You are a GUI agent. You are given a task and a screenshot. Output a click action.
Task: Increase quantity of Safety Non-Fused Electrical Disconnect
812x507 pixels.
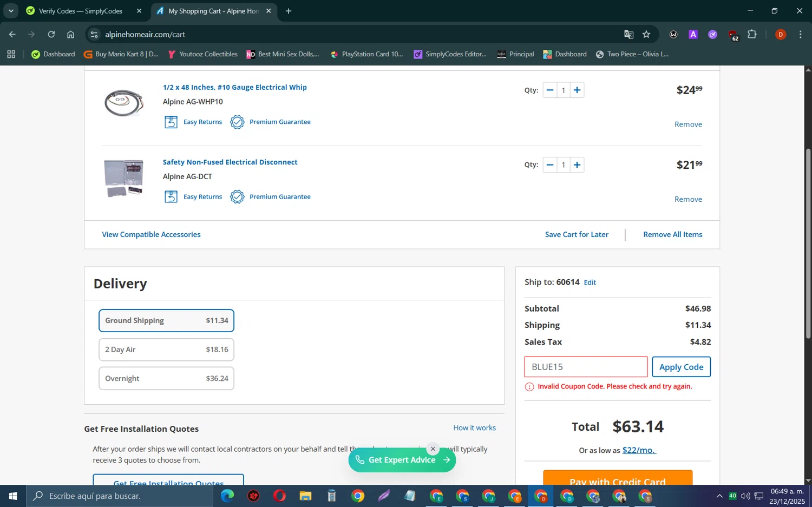click(577, 165)
